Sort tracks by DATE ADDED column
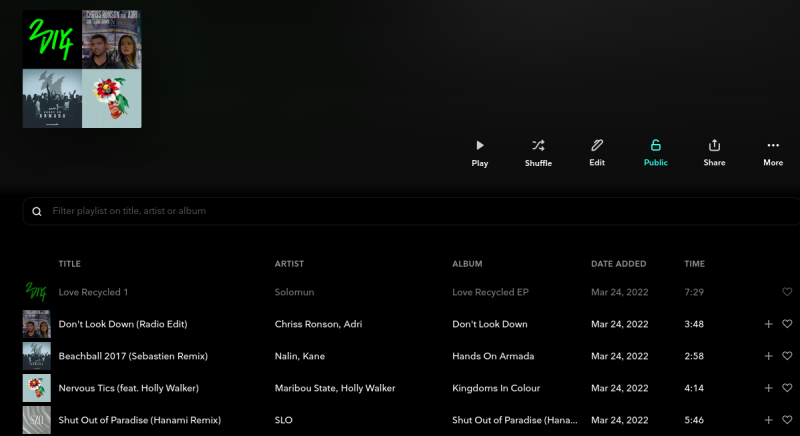 point(618,264)
